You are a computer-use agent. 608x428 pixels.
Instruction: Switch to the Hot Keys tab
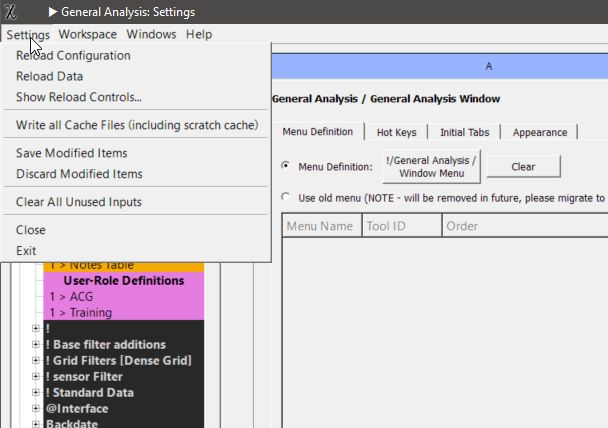(396, 133)
